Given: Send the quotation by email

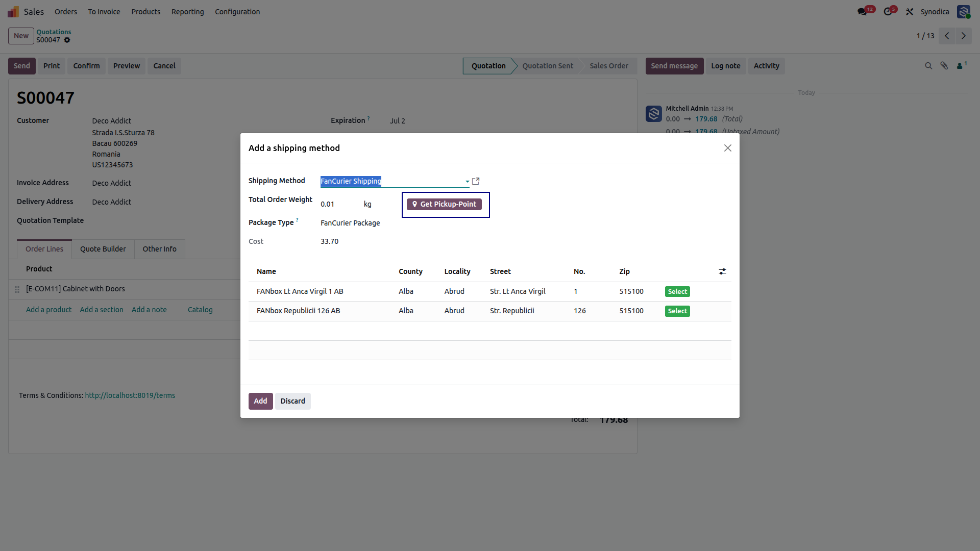Looking at the screenshot, I should click(22, 66).
